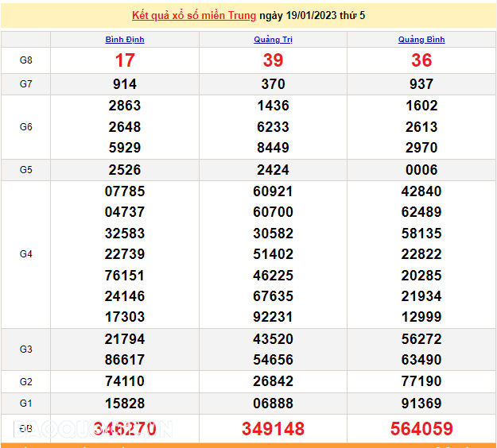Click the red G8 number 36

coord(421,60)
